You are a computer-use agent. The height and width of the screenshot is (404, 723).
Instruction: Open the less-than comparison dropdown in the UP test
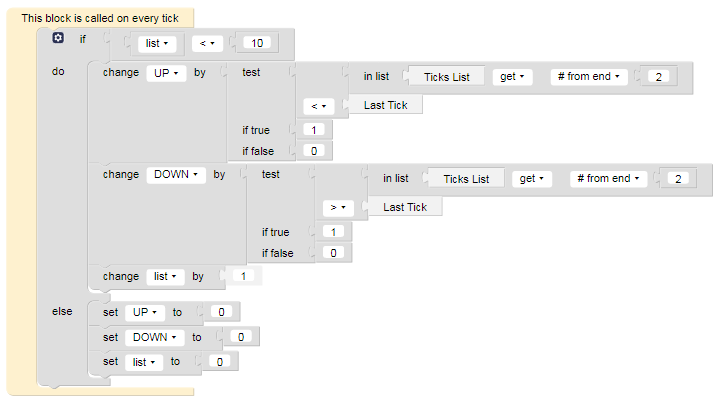point(319,106)
